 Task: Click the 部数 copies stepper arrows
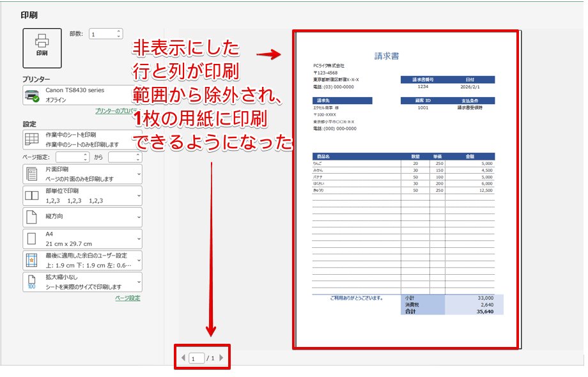(119, 34)
